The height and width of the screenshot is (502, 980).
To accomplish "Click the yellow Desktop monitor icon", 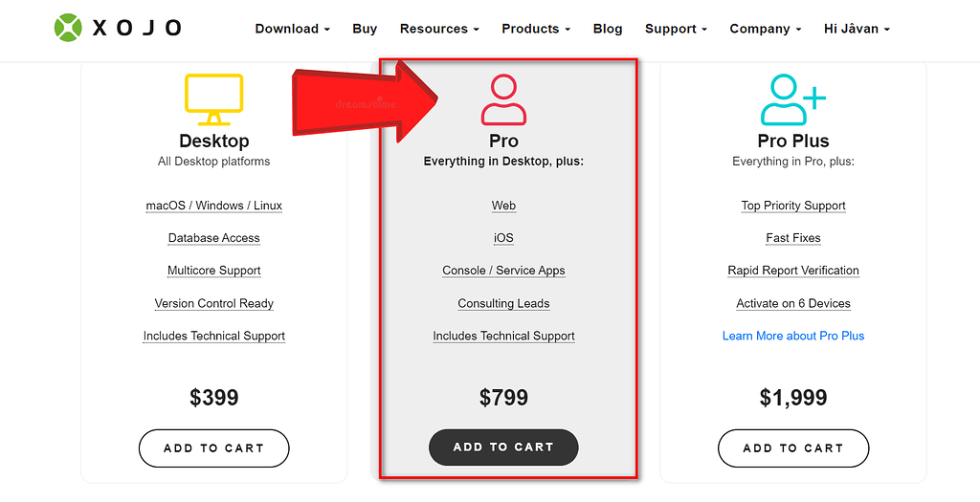I will (x=213, y=98).
